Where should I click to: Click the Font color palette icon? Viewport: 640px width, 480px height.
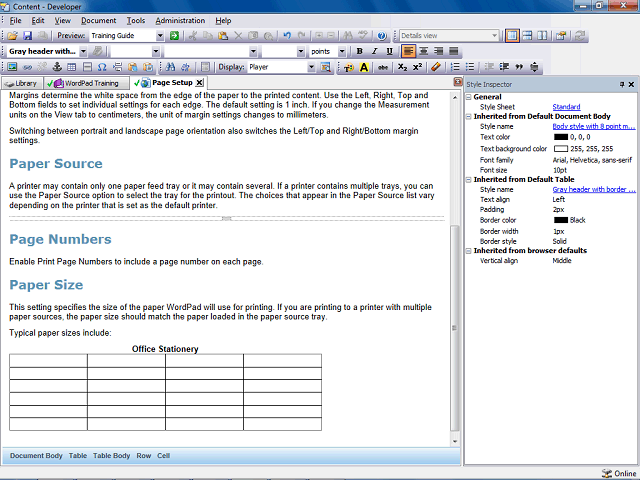click(x=349, y=67)
